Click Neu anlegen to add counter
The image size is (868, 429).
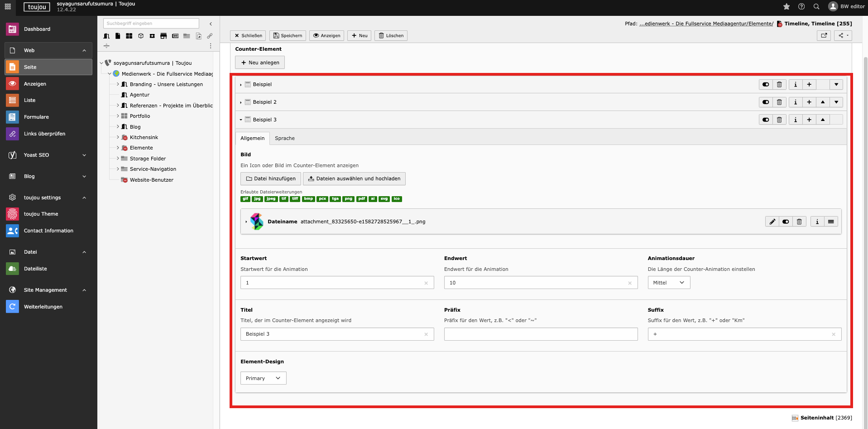point(260,63)
